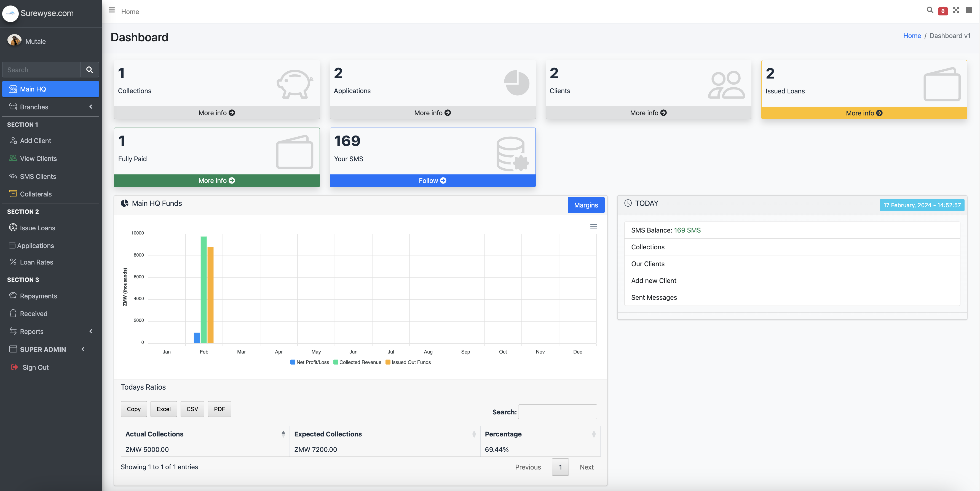Open Collections in TODAY list

coord(792,247)
